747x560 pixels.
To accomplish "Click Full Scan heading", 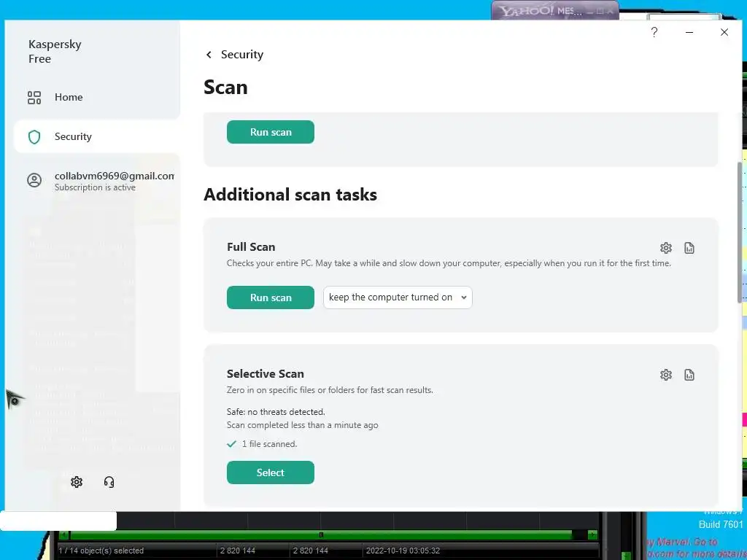I will (x=251, y=246).
